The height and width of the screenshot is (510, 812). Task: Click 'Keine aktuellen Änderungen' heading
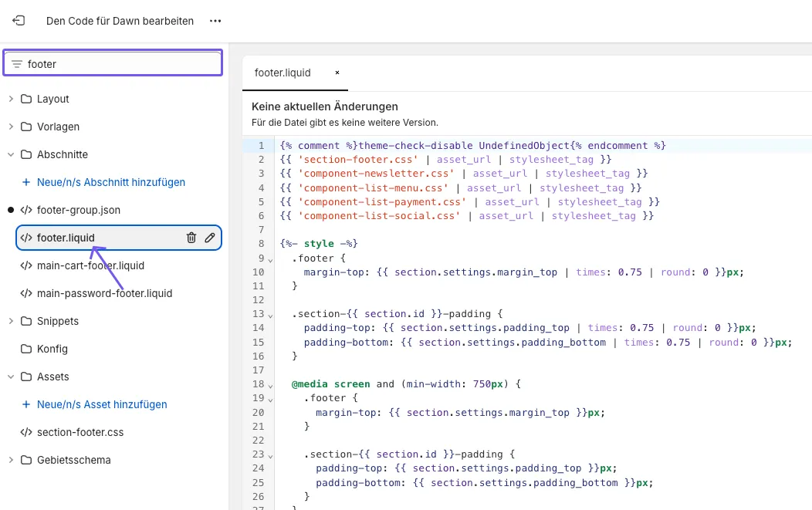(325, 106)
